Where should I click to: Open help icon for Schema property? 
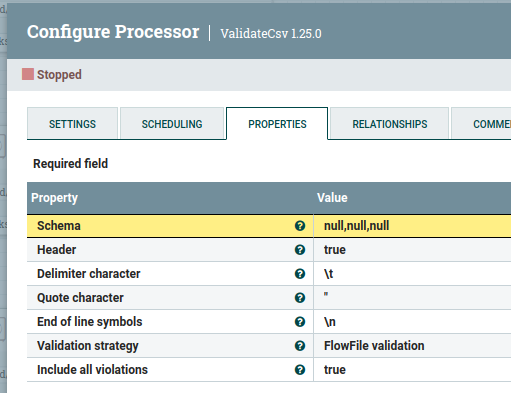coord(300,226)
